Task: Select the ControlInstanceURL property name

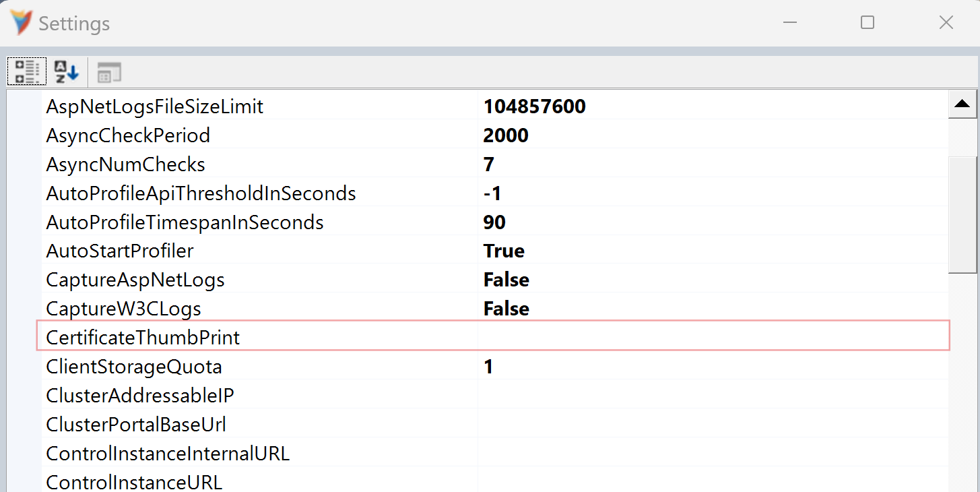Action: point(134,483)
